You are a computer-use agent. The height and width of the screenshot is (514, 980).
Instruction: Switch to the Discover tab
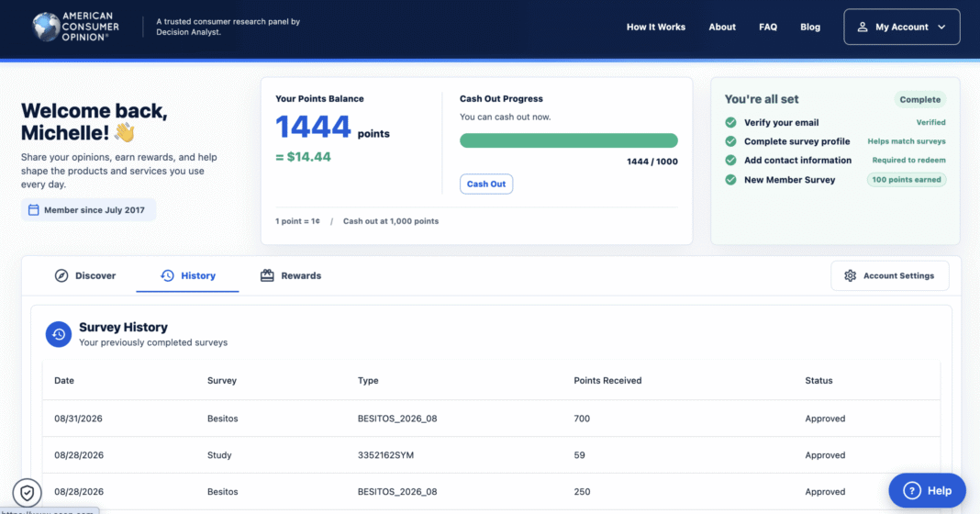click(85, 275)
